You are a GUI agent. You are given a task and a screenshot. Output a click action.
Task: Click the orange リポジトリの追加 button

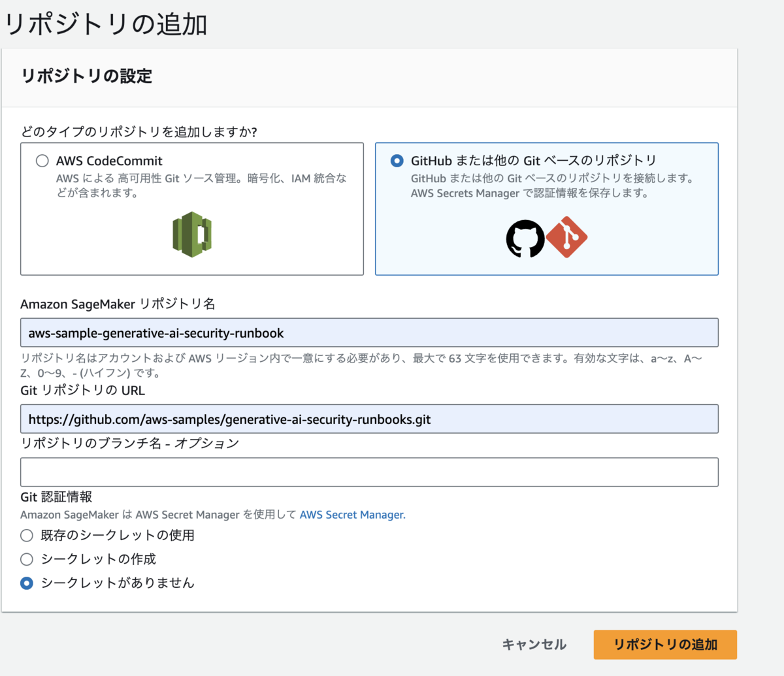(665, 645)
